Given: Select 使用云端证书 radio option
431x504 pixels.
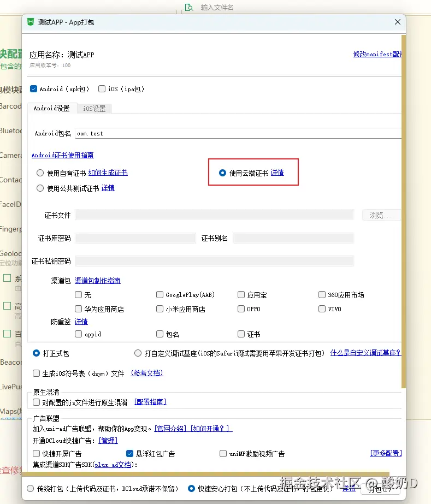Looking at the screenshot, I should click(x=222, y=173).
